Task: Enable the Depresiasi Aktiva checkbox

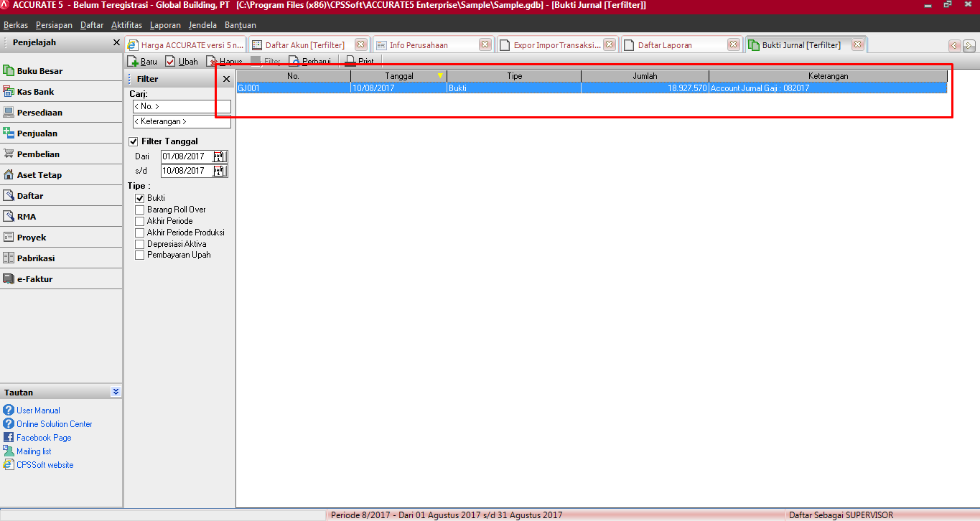Action: (x=140, y=244)
